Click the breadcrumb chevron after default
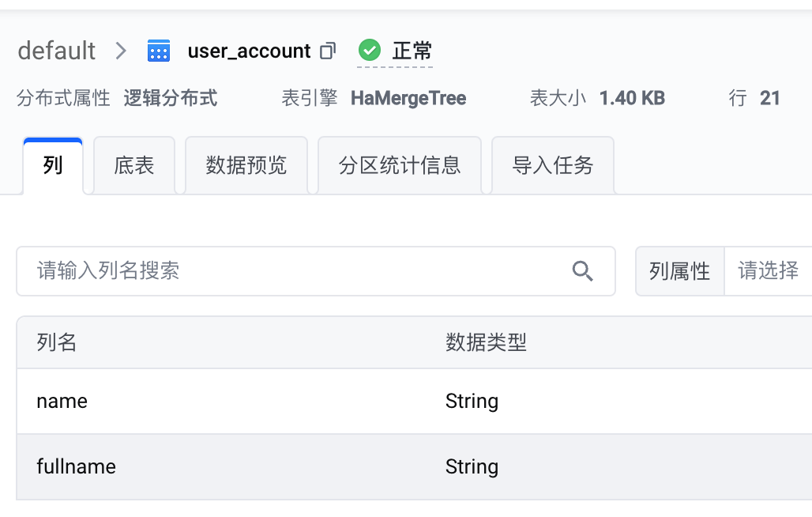 pyautogui.click(x=121, y=51)
